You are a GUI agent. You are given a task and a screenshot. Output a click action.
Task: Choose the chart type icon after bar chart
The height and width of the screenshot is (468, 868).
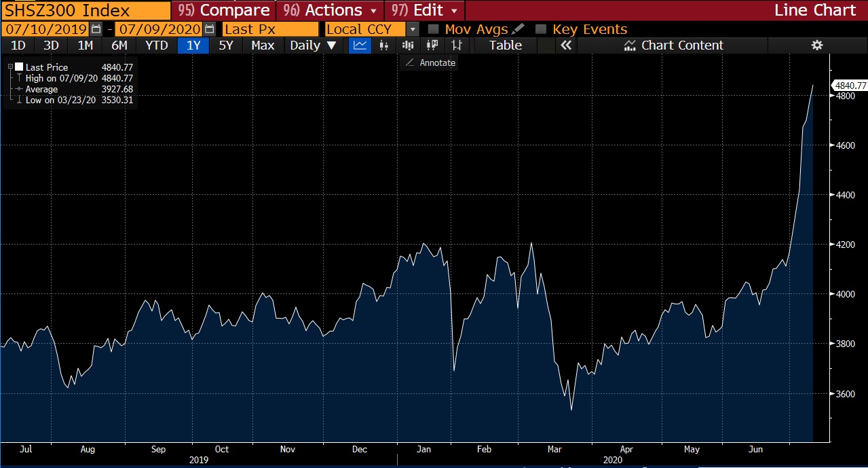click(408, 46)
